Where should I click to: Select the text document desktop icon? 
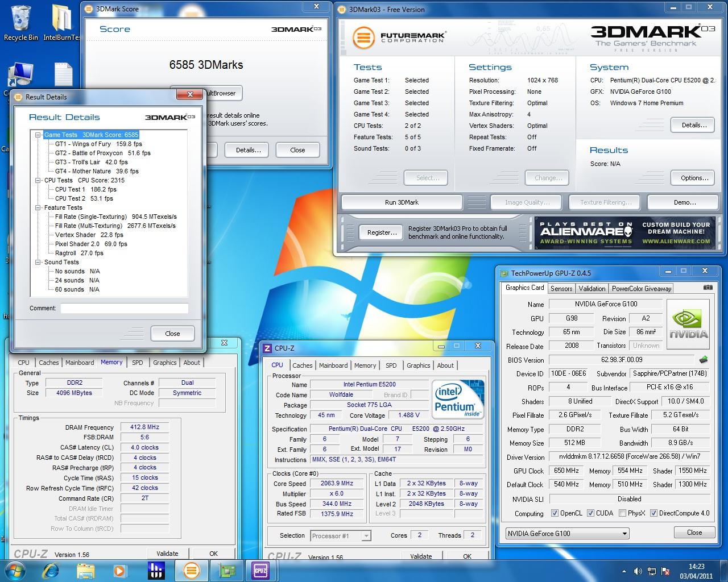click(63, 74)
